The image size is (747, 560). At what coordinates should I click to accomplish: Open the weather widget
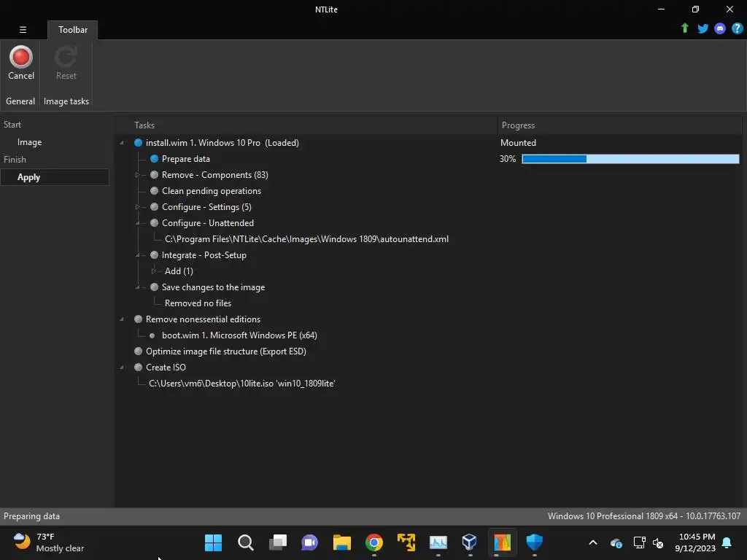pos(48,542)
